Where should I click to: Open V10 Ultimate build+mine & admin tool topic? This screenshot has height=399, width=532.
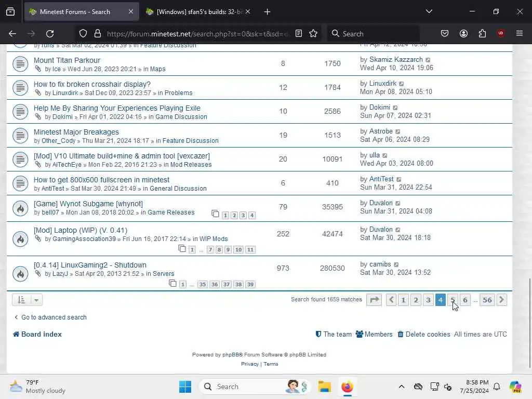pyautogui.click(x=122, y=156)
